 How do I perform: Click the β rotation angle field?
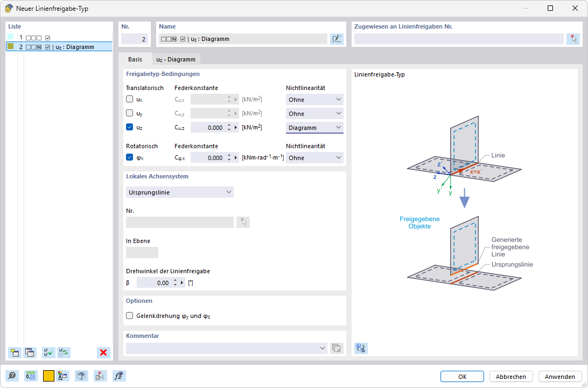[154, 283]
